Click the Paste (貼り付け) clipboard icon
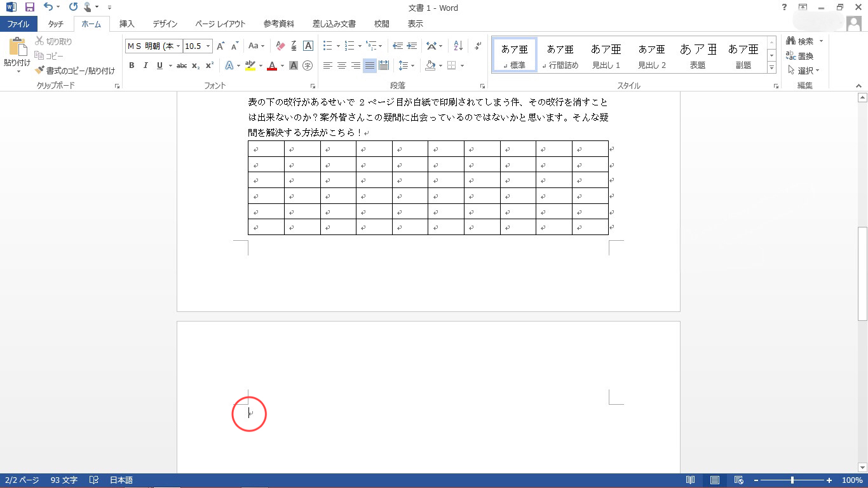868x488 pixels. (17, 48)
